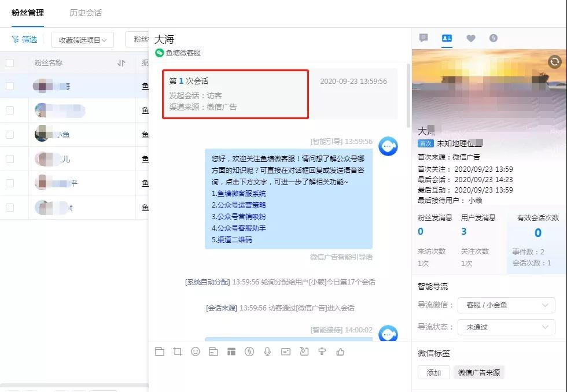Click the 系统自动分配 log line
The width and height of the screenshot is (567, 392).
coord(280,282)
